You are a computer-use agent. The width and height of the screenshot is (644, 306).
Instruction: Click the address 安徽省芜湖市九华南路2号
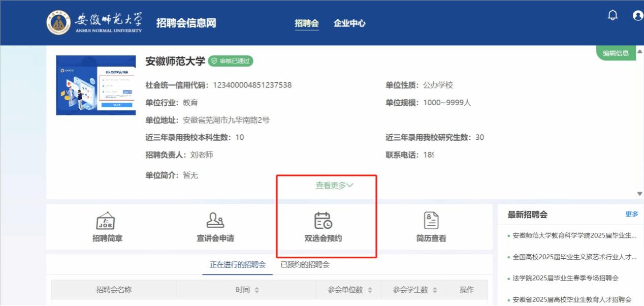pyautogui.click(x=226, y=120)
